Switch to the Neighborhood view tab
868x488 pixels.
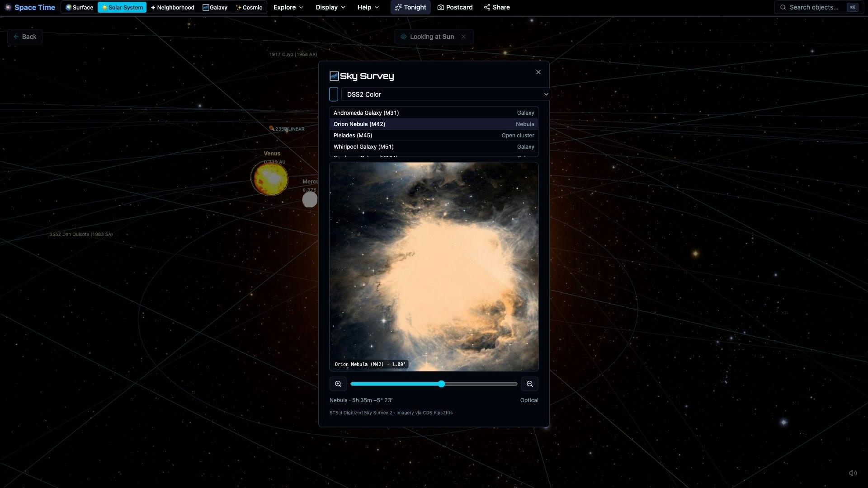click(172, 7)
